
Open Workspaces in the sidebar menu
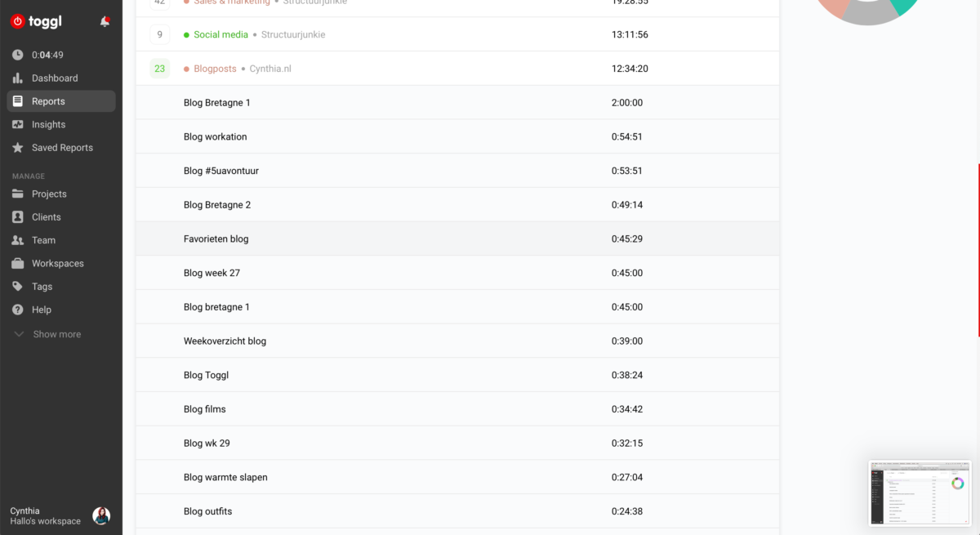pyautogui.click(x=57, y=264)
